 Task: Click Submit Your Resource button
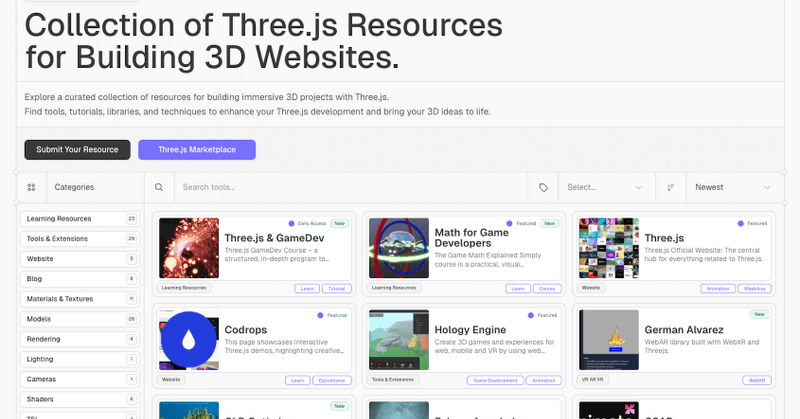click(x=78, y=150)
